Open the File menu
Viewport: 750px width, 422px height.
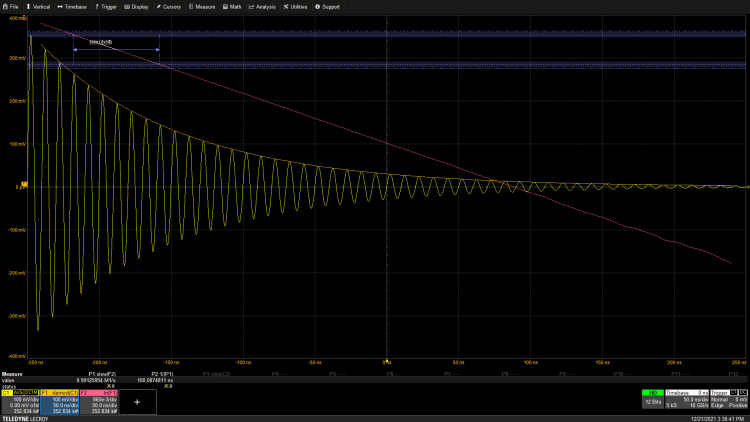(10, 6)
